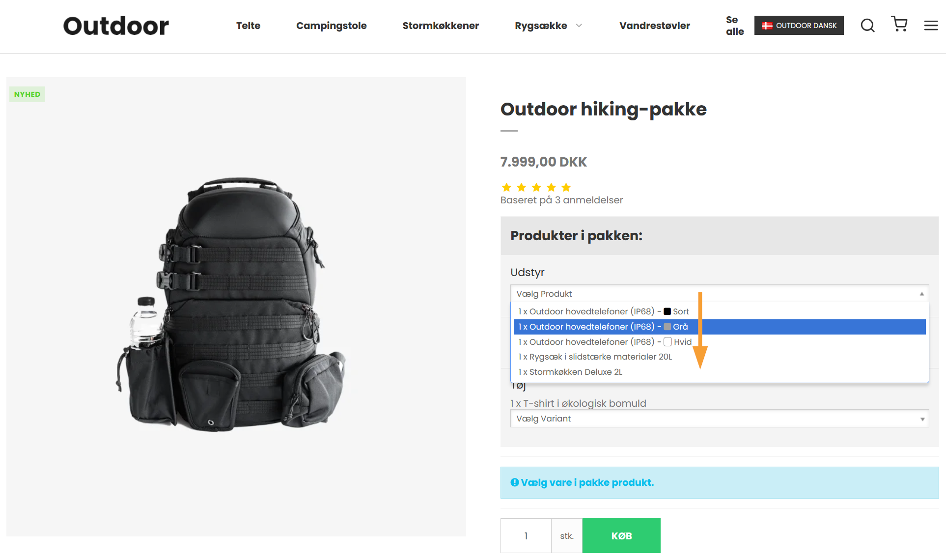This screenshot has width=946, height=560.
Task: Open the shopping cart icon
Action: pyautogui.click(x=899, y=24)
